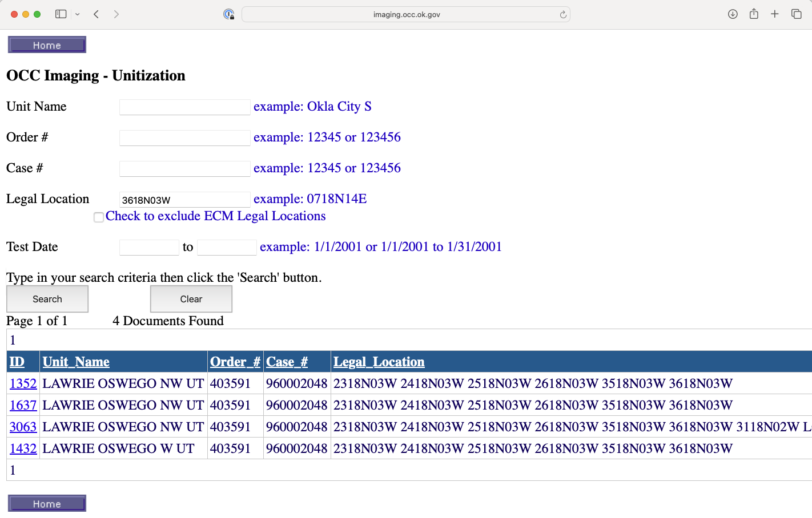The width and height of the screenshot is (812, 518).
Task: Open document ID 1637
Action: [23, 405]
